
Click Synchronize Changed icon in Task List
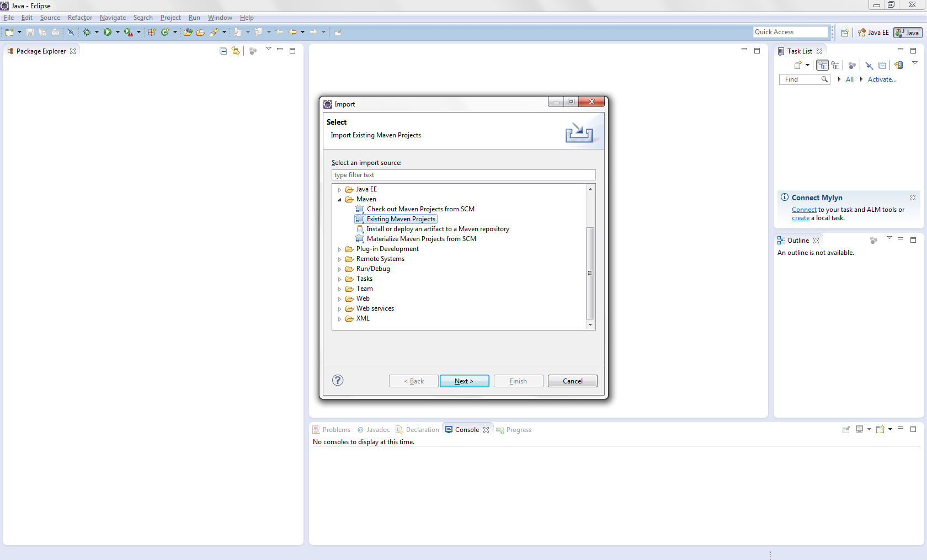tap(898, 65)
